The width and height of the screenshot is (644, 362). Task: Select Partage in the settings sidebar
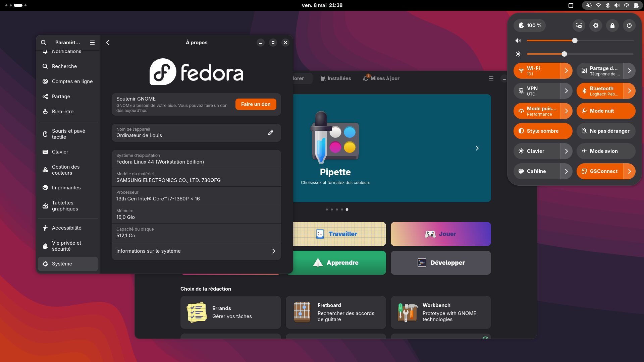point(68,97)
